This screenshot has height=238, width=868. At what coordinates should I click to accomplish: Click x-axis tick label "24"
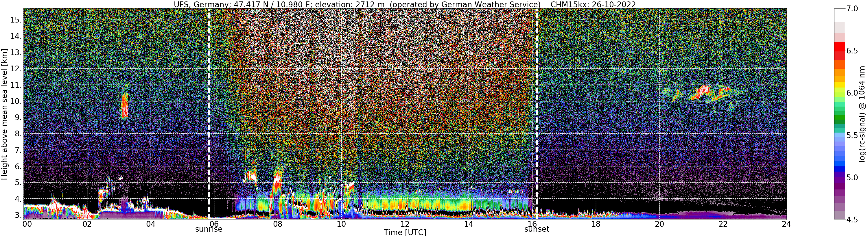click(786, 224)
